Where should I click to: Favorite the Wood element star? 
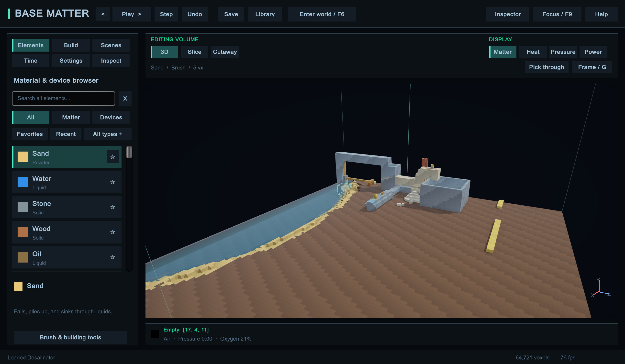112,232
